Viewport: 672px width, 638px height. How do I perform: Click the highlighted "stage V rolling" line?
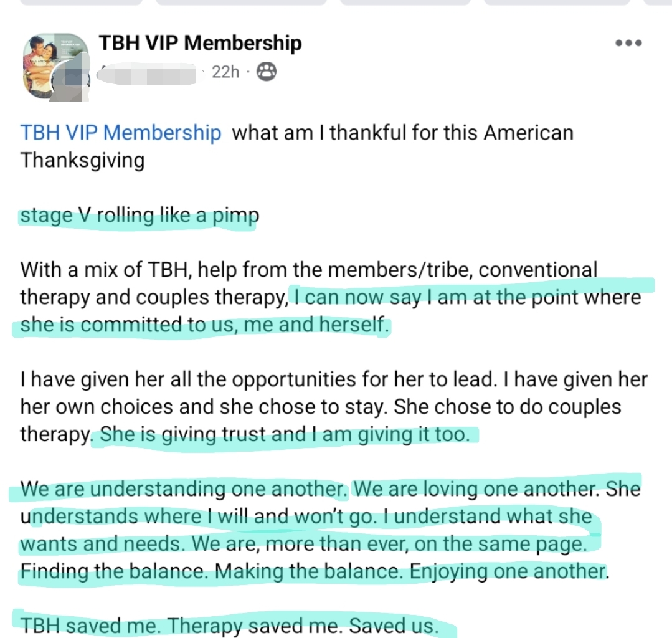click(x=140, y=216)
